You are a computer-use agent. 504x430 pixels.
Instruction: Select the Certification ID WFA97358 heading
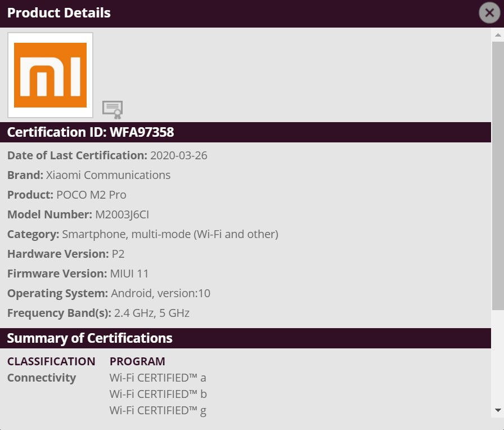pos(91,132)
